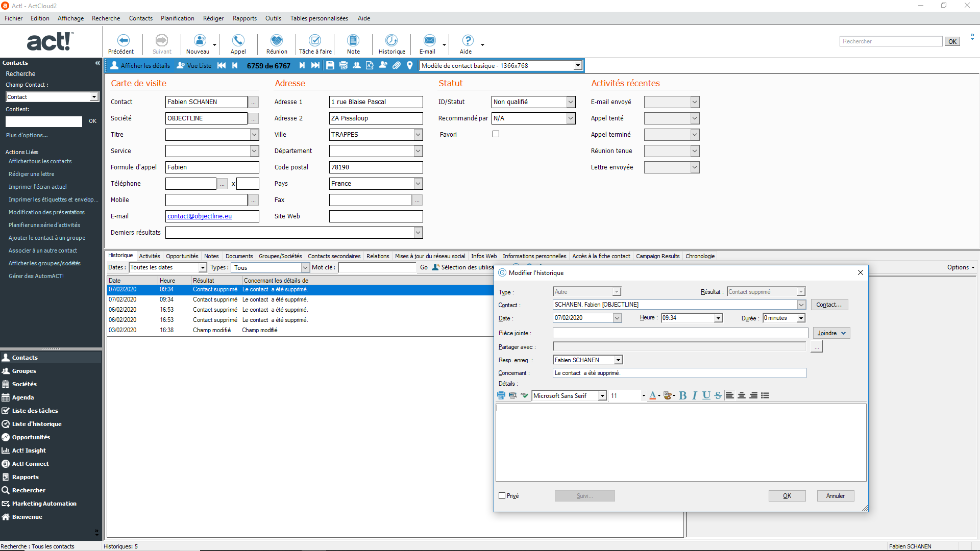Go to the previous contact record

point(235,65)
